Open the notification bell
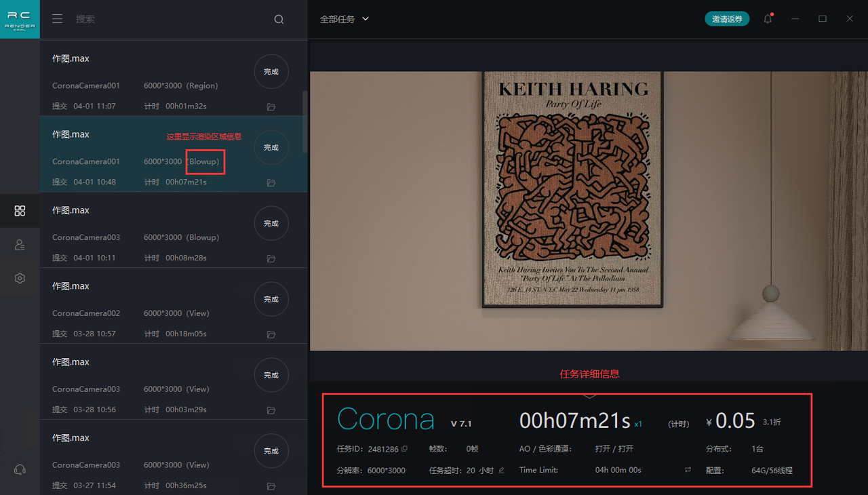Image resolution: width=868 pixels, height=495 pixels. 768,19
